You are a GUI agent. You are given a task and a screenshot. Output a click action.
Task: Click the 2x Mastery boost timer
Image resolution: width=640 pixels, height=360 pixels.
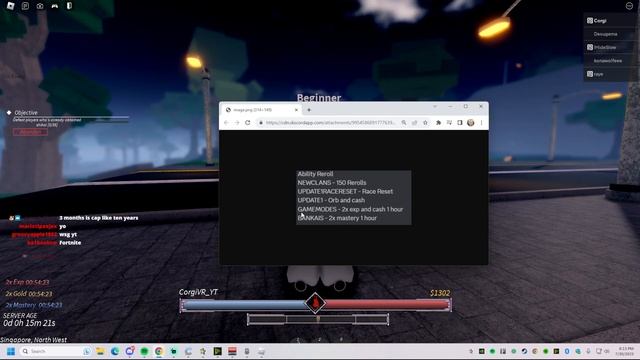34,305
